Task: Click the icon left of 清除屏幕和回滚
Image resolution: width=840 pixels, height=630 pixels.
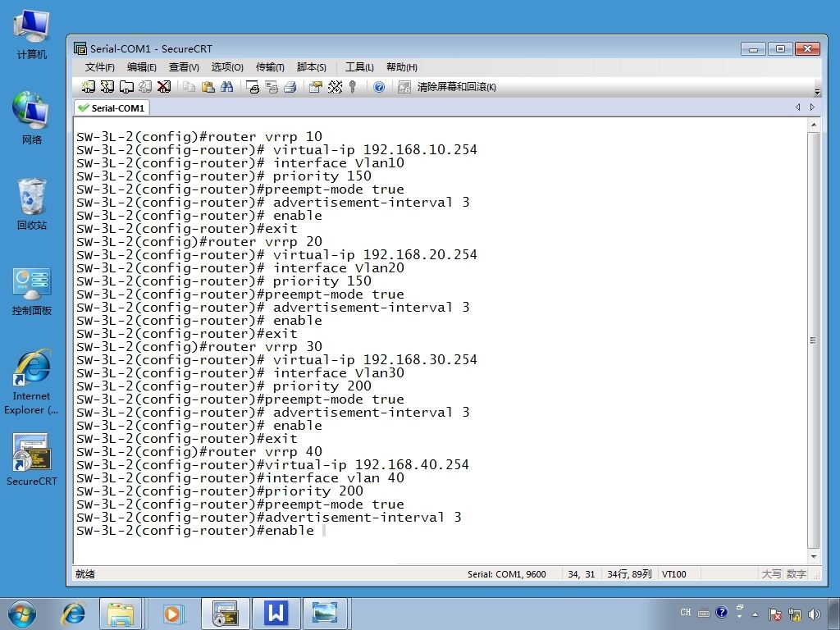Action: (x=404, y=87)
